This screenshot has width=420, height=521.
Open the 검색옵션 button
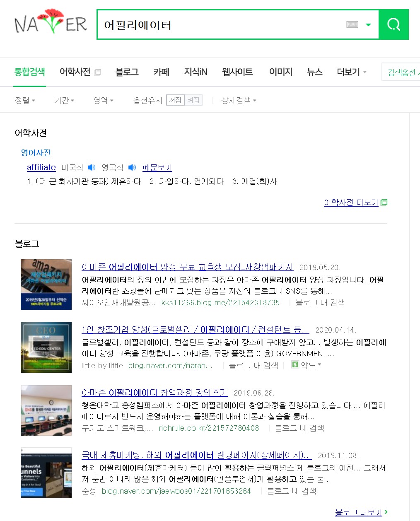(x=401, y=72)
